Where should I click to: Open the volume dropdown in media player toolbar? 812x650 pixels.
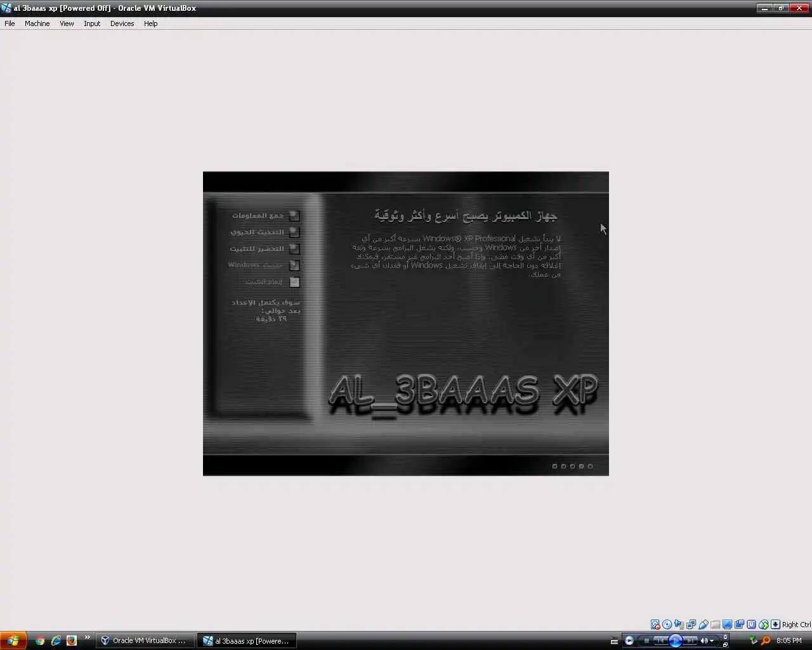pos(712,640)
